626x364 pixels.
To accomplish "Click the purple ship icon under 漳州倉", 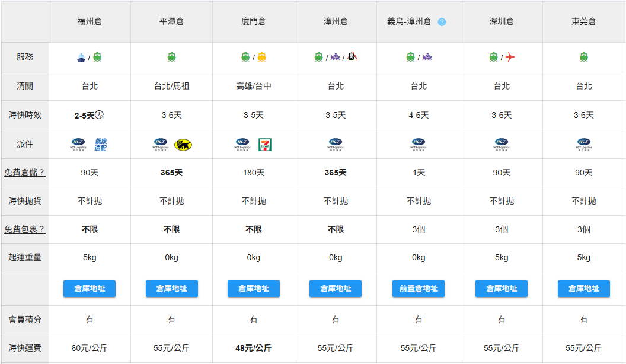I will tap(336, 58).
